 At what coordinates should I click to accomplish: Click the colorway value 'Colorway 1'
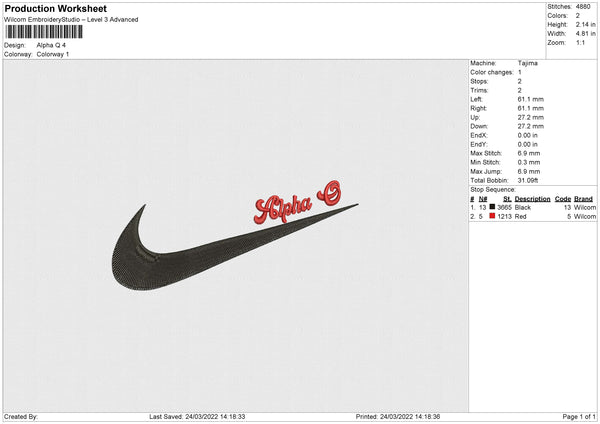coord(53,54)
